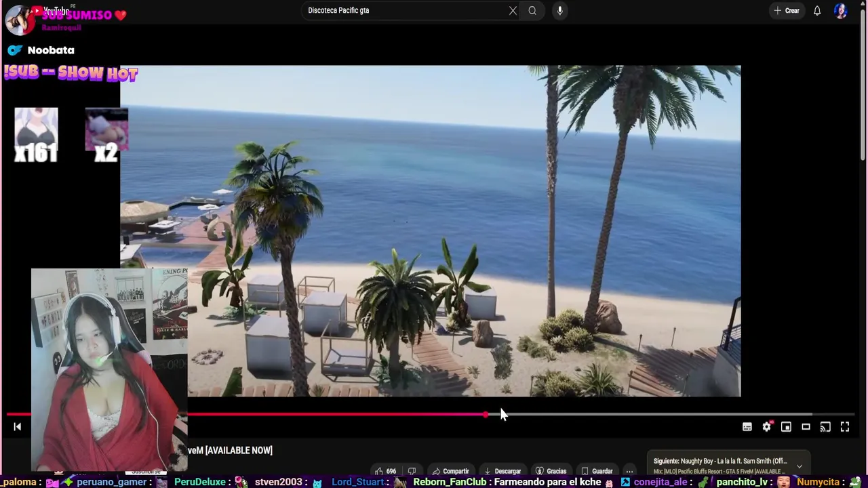Click the chat name stven2003 in ticker
Screen dimensions: 868x488
pyautogui.click(x=278, y=482)
